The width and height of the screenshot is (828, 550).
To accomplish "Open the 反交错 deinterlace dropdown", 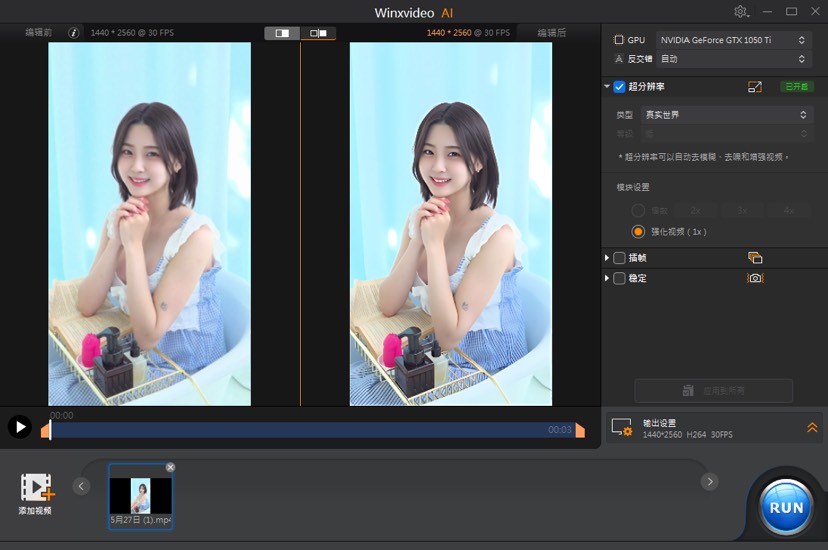I will tap(732, 59).
